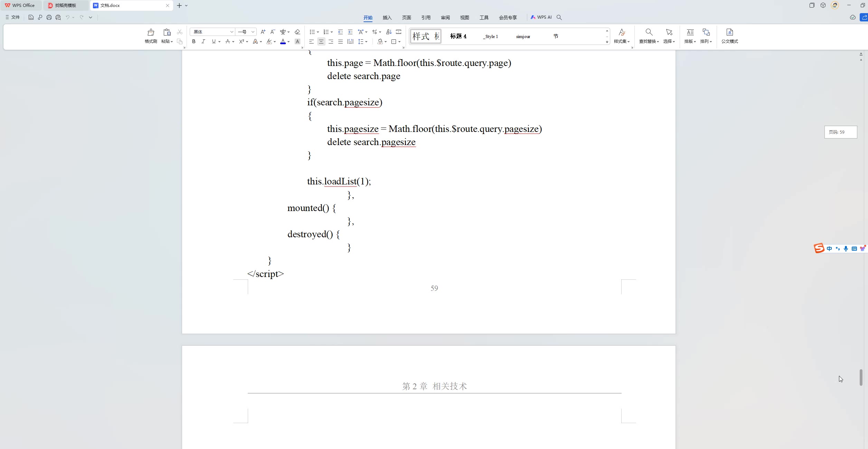Screen dimensions: 868x449
Task: Click the increase indent icon
Action: pyautogui.click(x=350, y=32)
